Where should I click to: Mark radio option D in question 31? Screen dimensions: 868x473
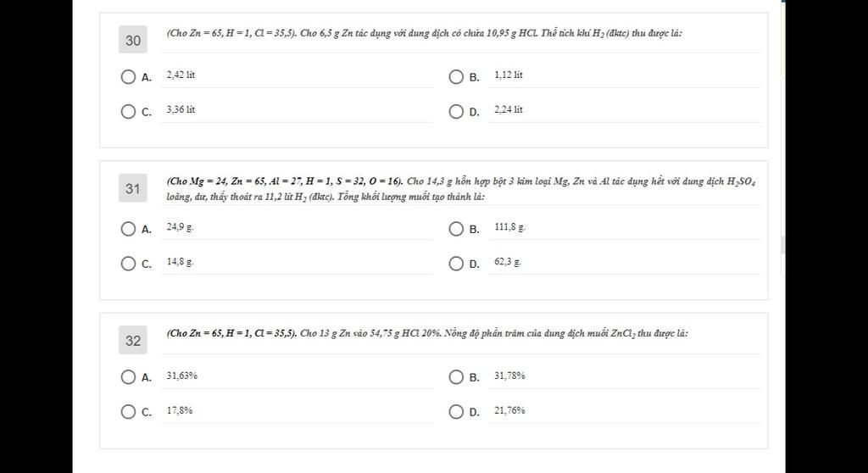pyautogui.click(x=456, y=264)
